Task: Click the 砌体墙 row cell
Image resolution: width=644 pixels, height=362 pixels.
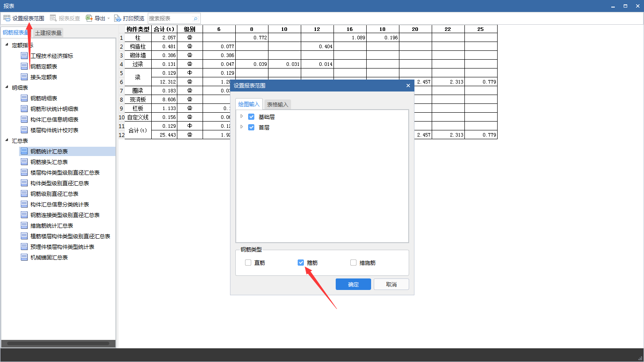Action: [x=138, y=55]
